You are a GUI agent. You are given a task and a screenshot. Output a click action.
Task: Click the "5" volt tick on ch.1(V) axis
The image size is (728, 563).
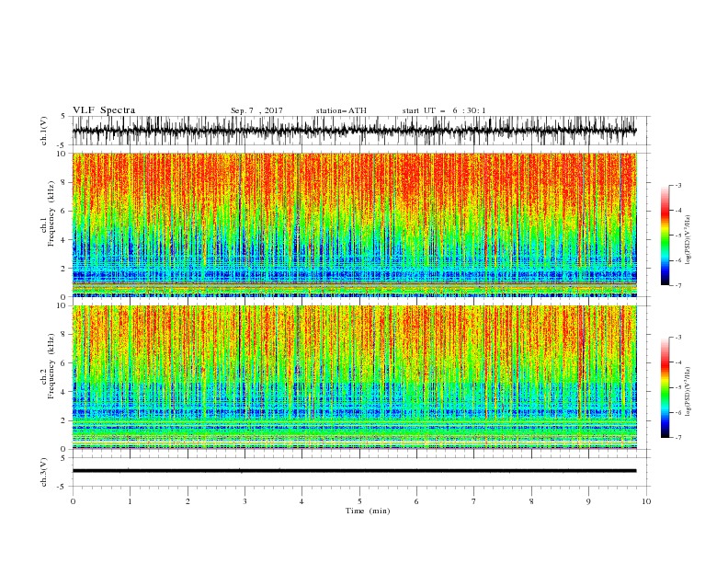pyautogui.click(x=64, y=116)
